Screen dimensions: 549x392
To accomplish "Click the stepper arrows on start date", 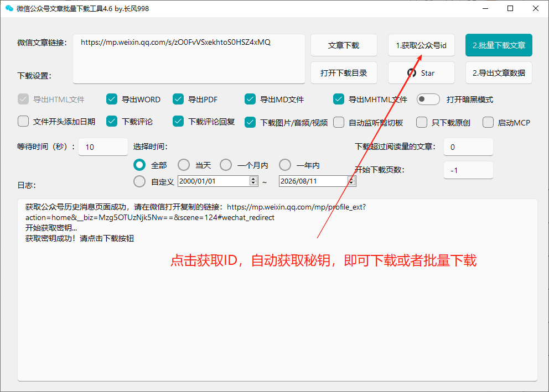I will pos(253,181).
